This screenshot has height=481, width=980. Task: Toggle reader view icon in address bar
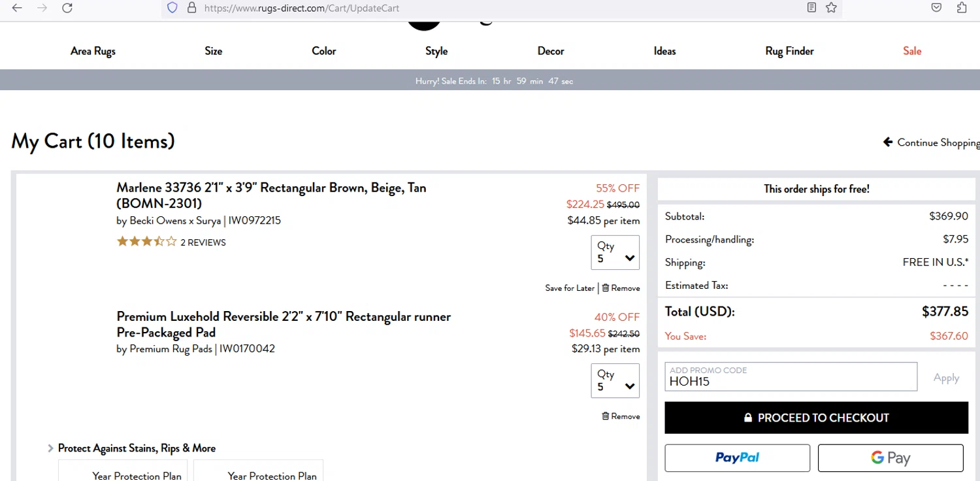(x=811, y=8)
